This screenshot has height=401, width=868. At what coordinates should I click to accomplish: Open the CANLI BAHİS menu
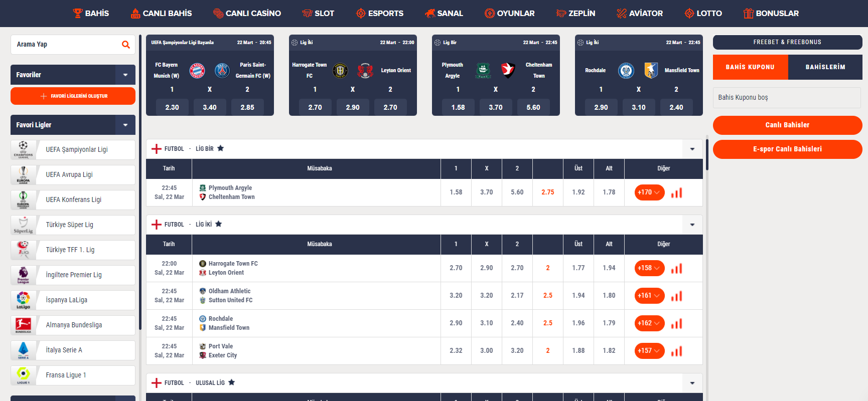161,14
